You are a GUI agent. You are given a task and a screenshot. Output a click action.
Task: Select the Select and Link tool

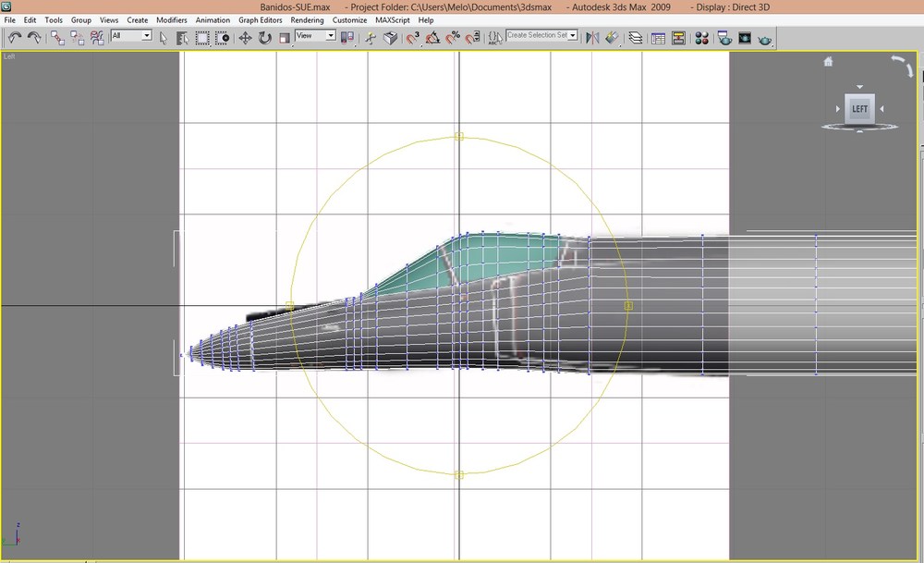(x=57, y=38)
